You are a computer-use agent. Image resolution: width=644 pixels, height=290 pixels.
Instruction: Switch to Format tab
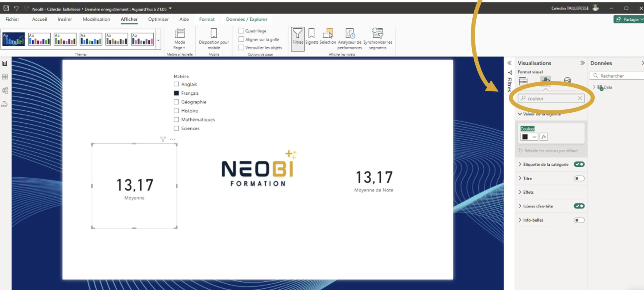tap(207, 19)
